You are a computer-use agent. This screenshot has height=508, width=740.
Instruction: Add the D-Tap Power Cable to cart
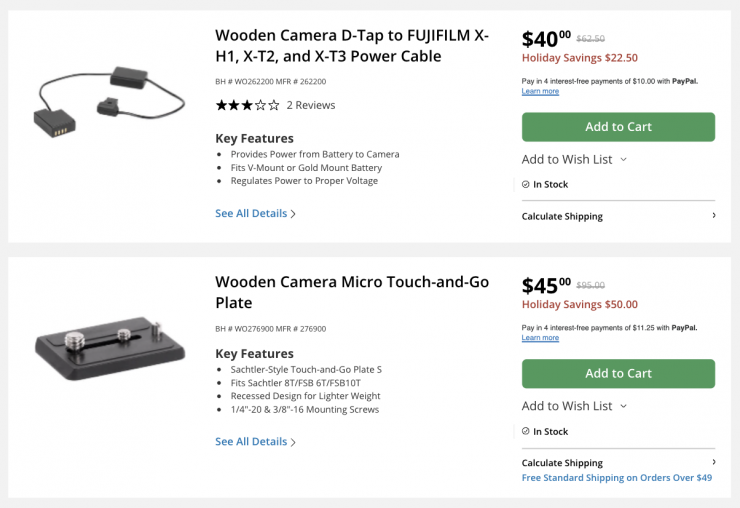point(618,127)
